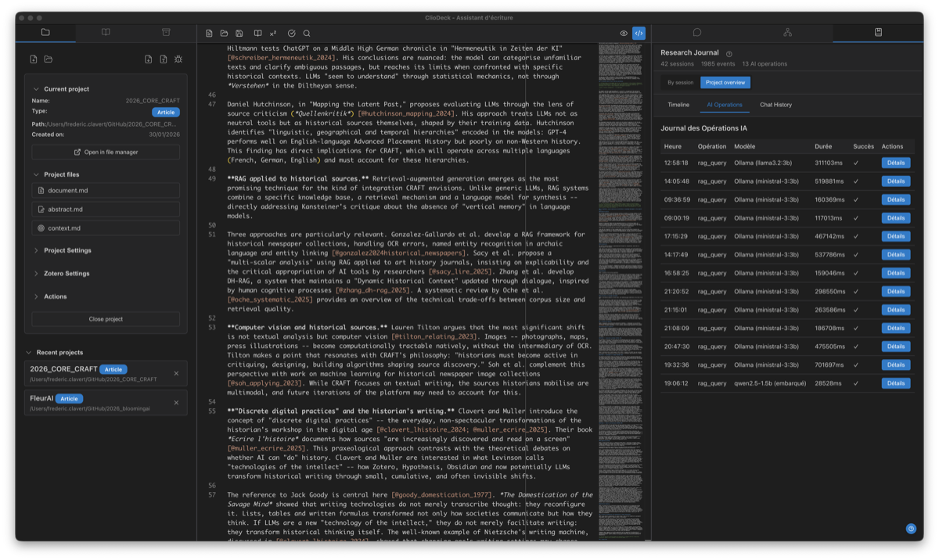The height and width of the screenshot is (560, 939).
Task: Click the circled checkmark icon in toolbar
Action: [x=291, y=34]
